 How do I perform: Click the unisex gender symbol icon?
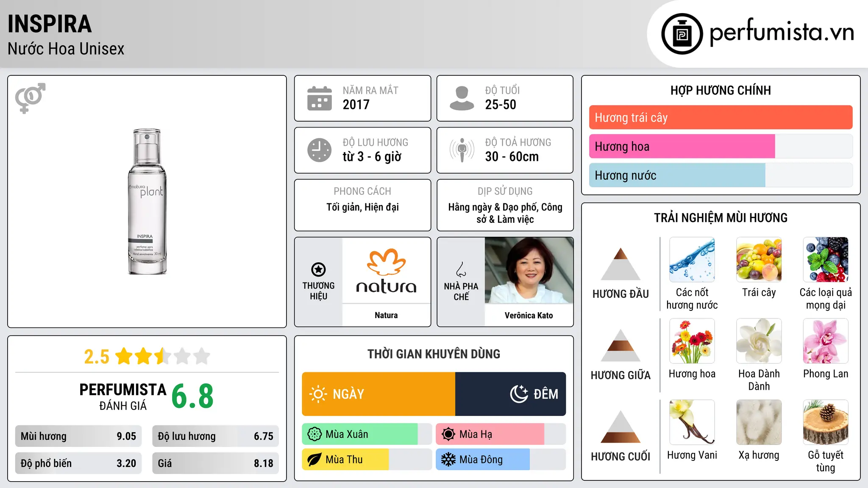click(30, 98)
